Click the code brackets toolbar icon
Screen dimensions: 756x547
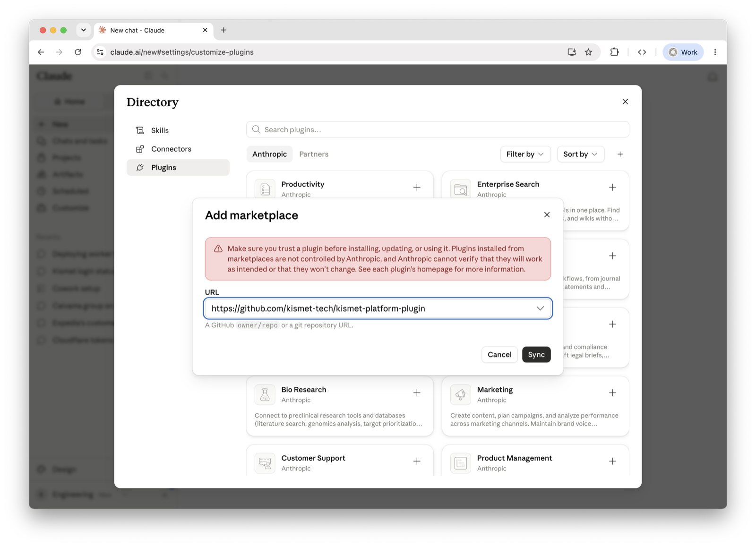pos(642,52)
